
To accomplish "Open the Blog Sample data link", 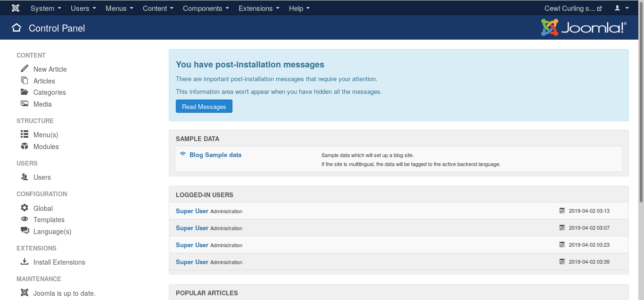I will [x=215, y=155].
